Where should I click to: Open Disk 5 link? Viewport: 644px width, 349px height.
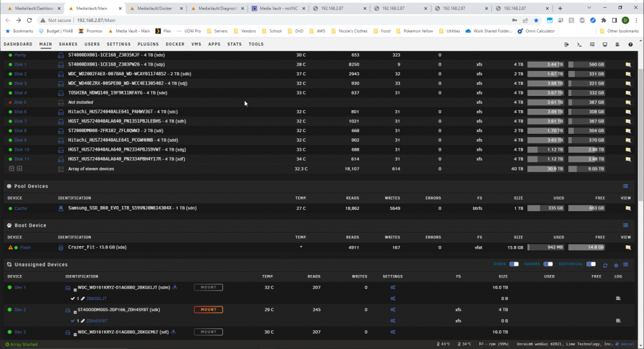[x=20, y=102]
